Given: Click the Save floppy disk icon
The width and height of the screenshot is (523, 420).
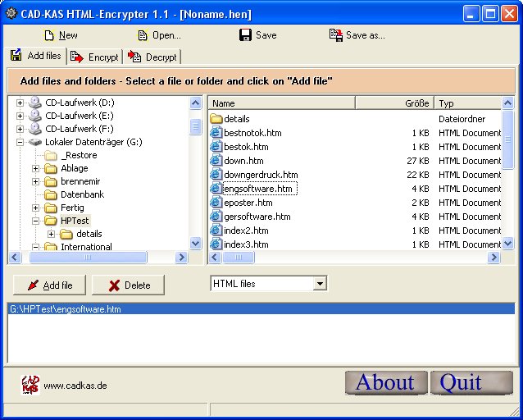Looking at the screenshot, I should [x=245, y=35].
